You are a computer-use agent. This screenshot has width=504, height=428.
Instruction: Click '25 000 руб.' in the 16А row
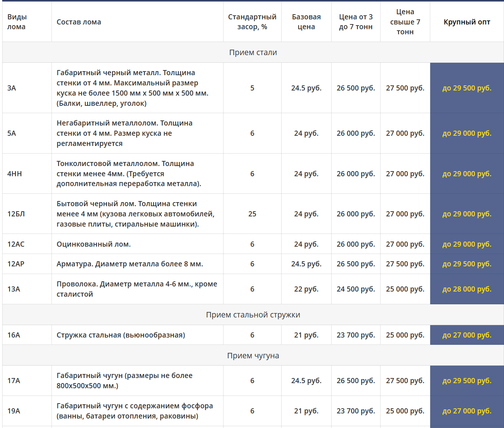click(x=405, y=335)
